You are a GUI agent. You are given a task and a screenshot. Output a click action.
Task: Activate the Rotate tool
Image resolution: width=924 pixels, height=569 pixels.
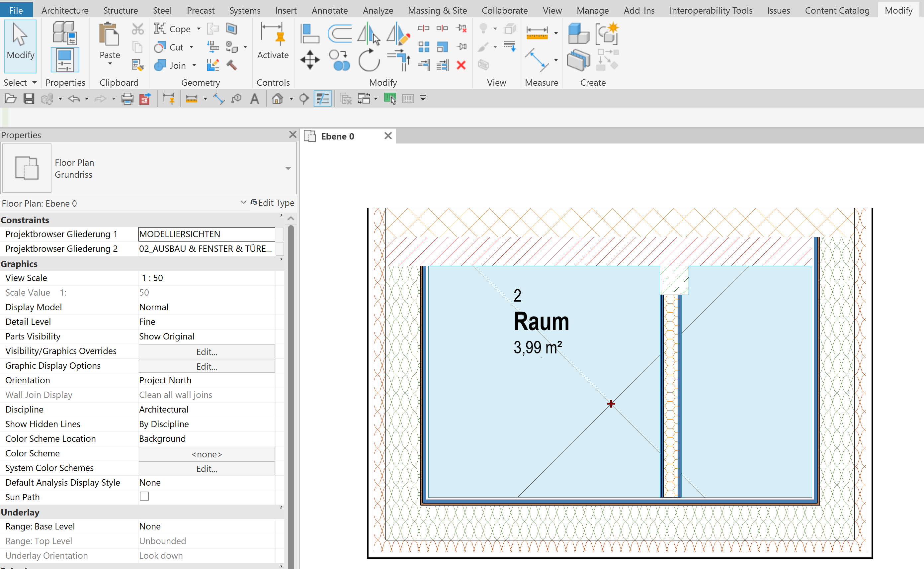(369, 60)
